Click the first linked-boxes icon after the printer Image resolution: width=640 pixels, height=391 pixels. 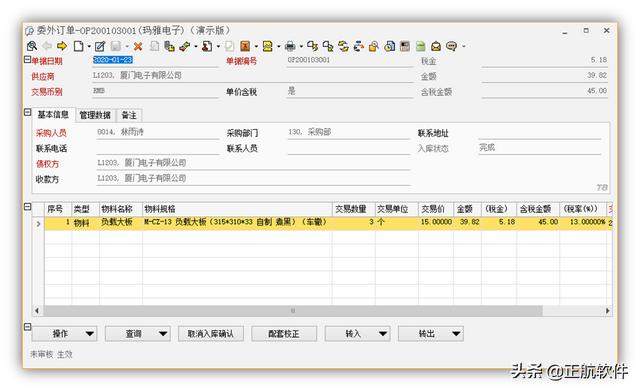point(313,46)
